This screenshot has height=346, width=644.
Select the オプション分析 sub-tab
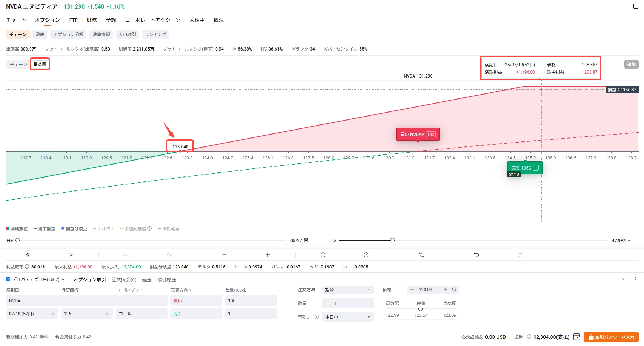tap(68, 34)
